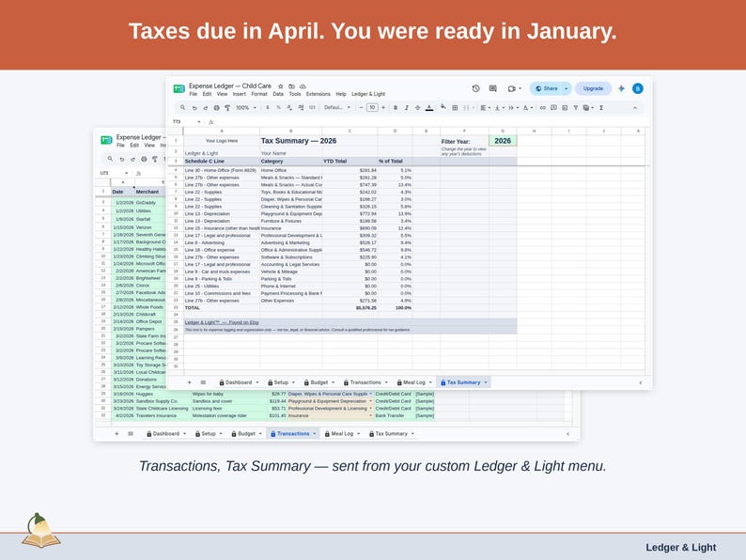Open all sheets list in front window

coord(203,382)
